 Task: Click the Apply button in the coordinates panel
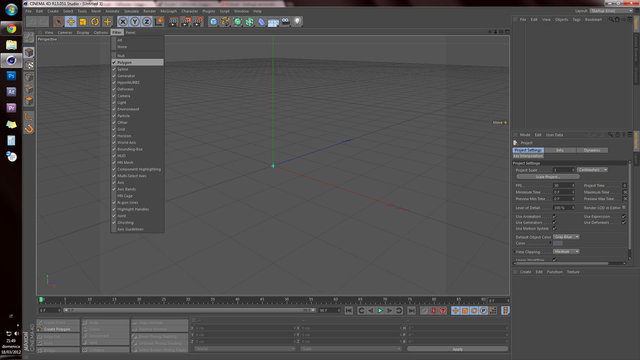tap(458, 349)
